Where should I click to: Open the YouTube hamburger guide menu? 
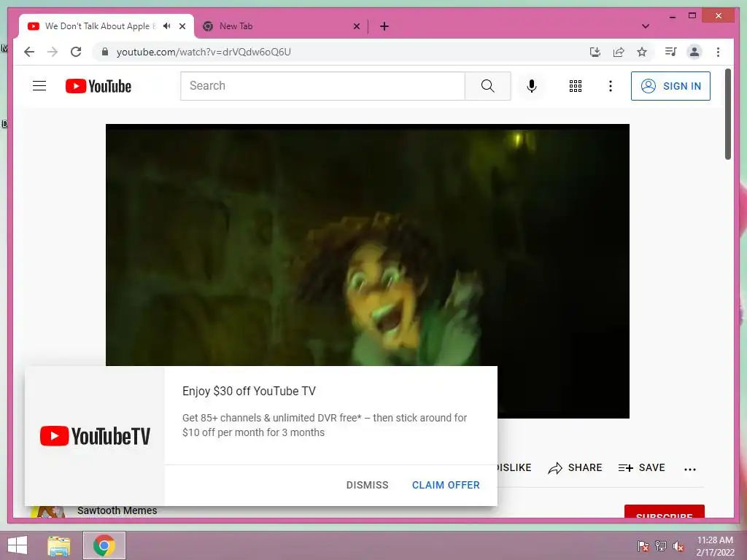tap(39, 86)
